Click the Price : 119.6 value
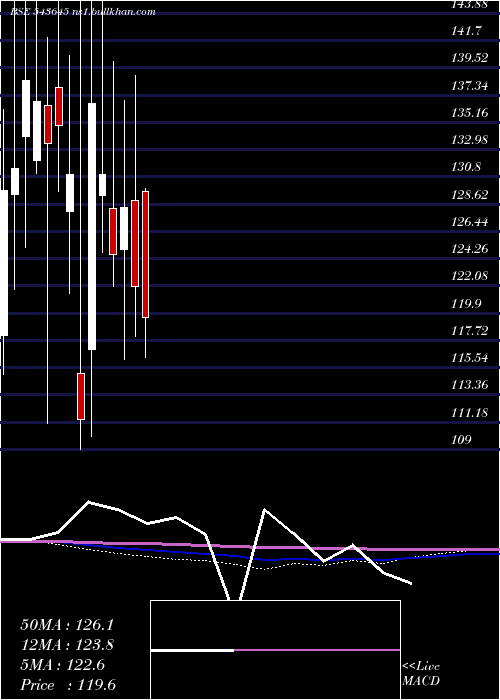The image size is (500, 700). click(68, 685)
